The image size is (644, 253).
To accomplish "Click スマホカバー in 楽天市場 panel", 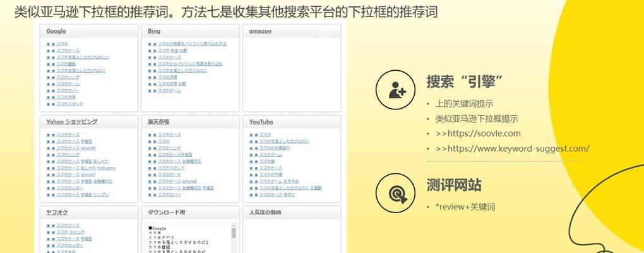I will 169,195.
